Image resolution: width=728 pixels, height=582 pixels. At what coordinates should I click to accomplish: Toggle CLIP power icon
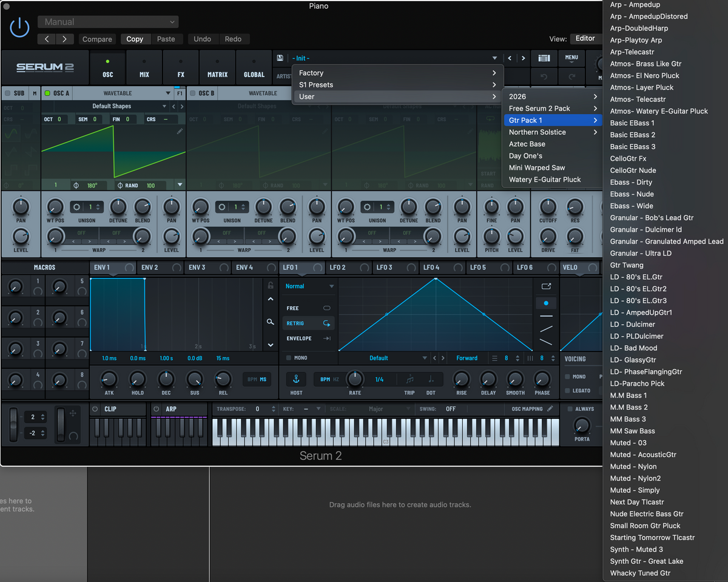click(x=95, y=409)
